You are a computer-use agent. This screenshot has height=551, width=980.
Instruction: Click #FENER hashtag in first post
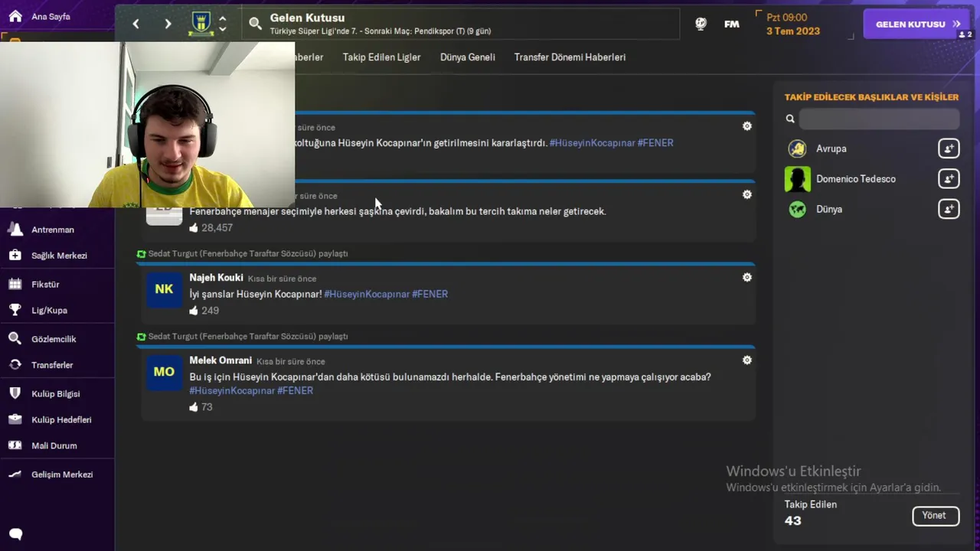655,143
